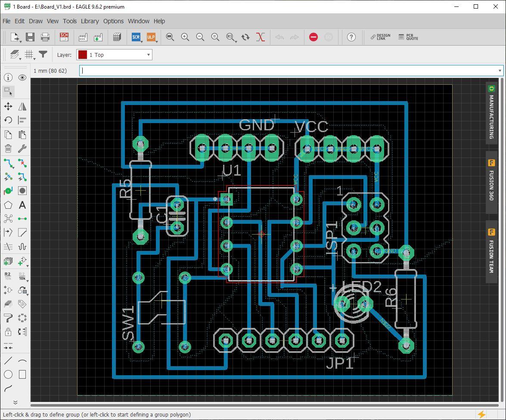Select the Circle drawing tool

(8, 374)
